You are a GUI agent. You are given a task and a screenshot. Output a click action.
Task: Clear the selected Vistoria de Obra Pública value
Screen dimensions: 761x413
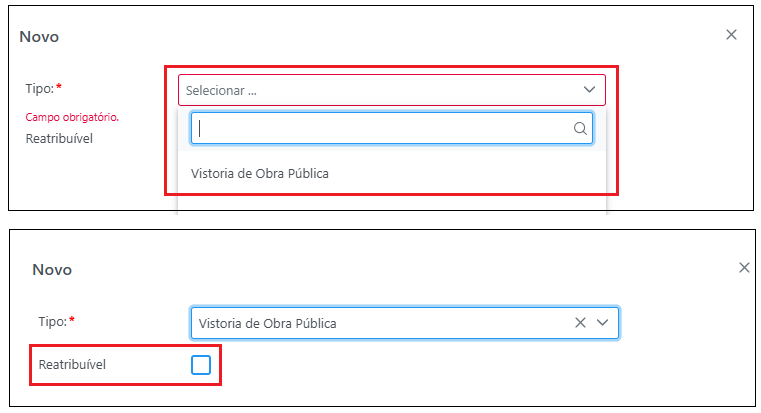(x=581, y=323)
